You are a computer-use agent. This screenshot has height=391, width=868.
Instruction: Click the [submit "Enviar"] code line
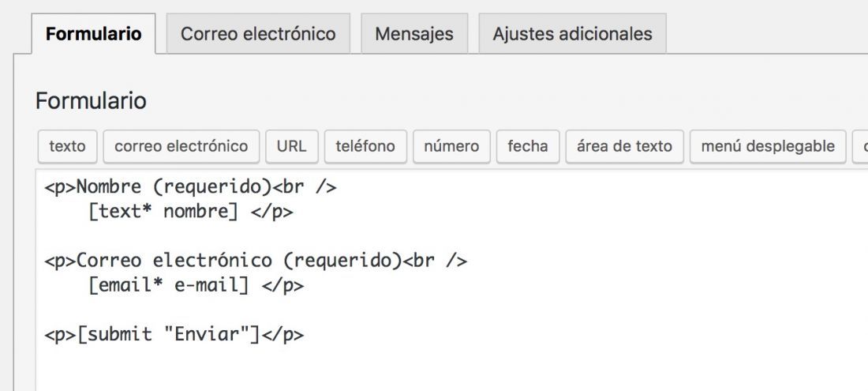174,334
